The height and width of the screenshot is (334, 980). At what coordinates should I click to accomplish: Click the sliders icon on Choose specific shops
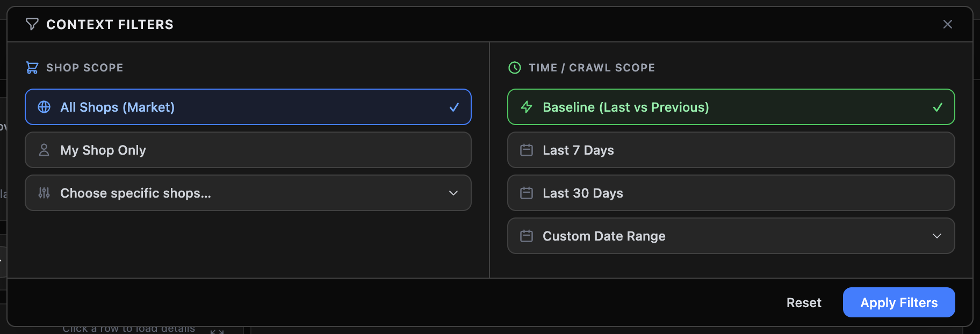point(44,193)
